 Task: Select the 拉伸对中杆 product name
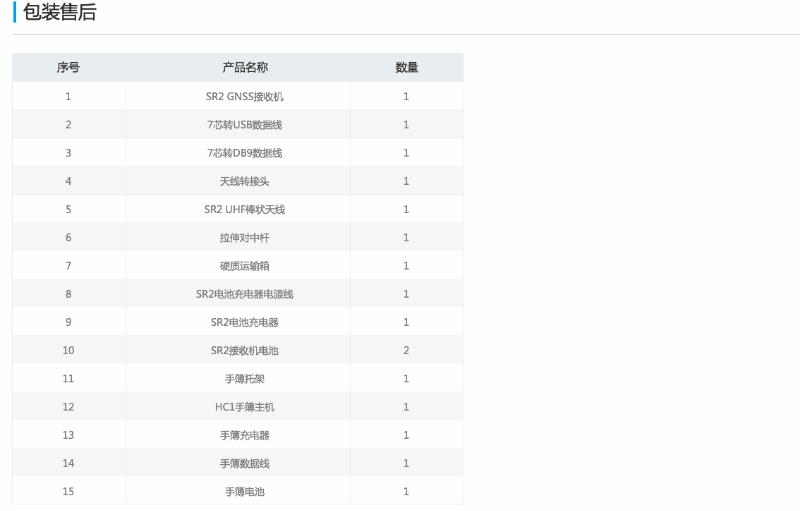coord(245,237)
